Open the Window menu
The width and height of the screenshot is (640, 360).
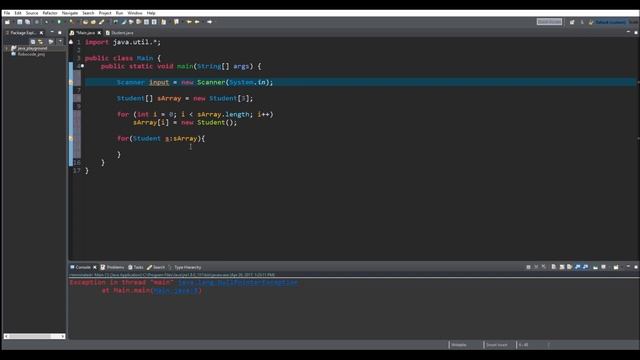point(135,13)
